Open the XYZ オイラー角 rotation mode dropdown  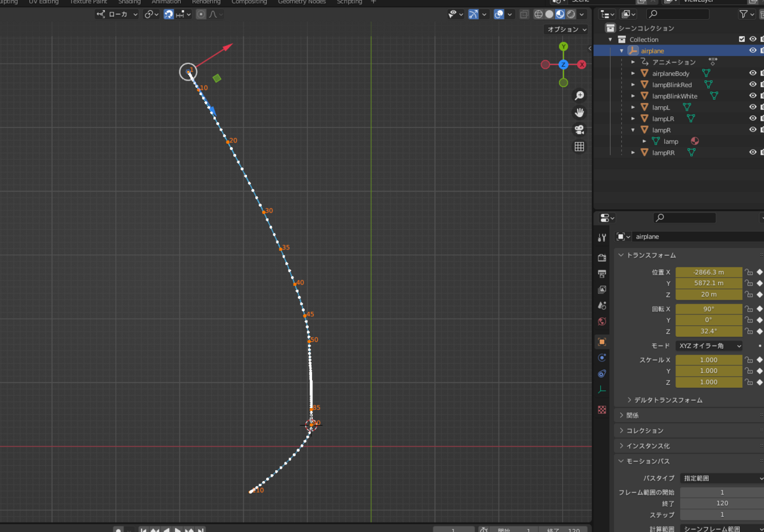(710, 346)
